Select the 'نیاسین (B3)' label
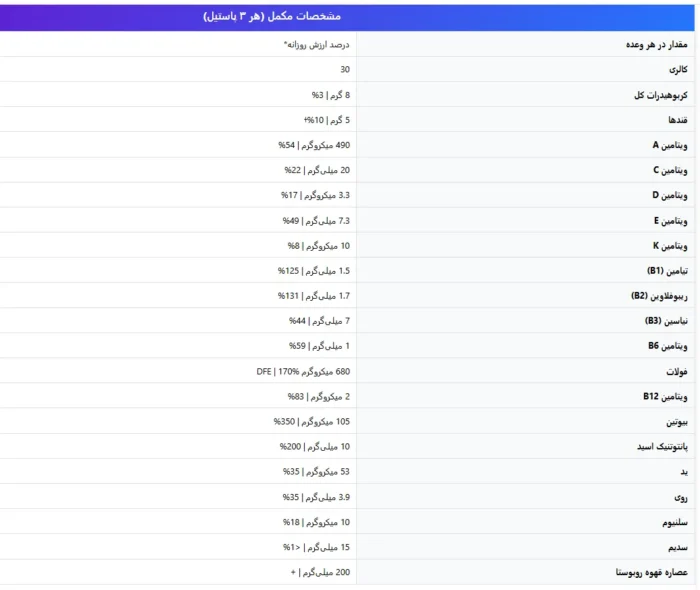 pyautogui.click(x=666, y=320)
